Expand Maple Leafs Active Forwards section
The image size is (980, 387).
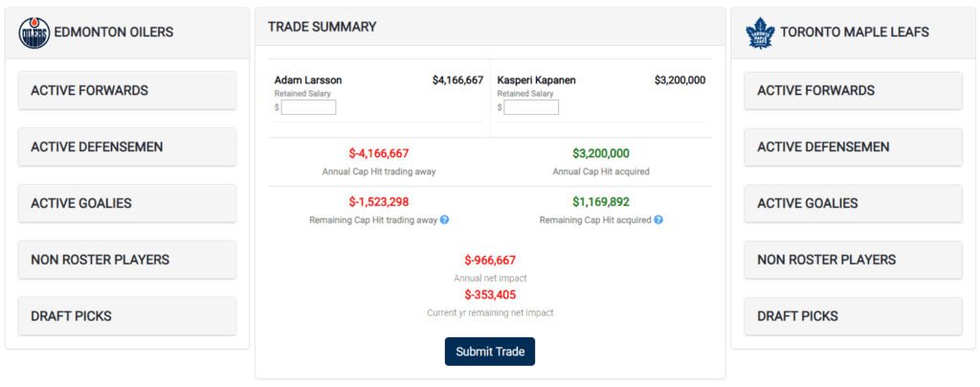[853, 91]
